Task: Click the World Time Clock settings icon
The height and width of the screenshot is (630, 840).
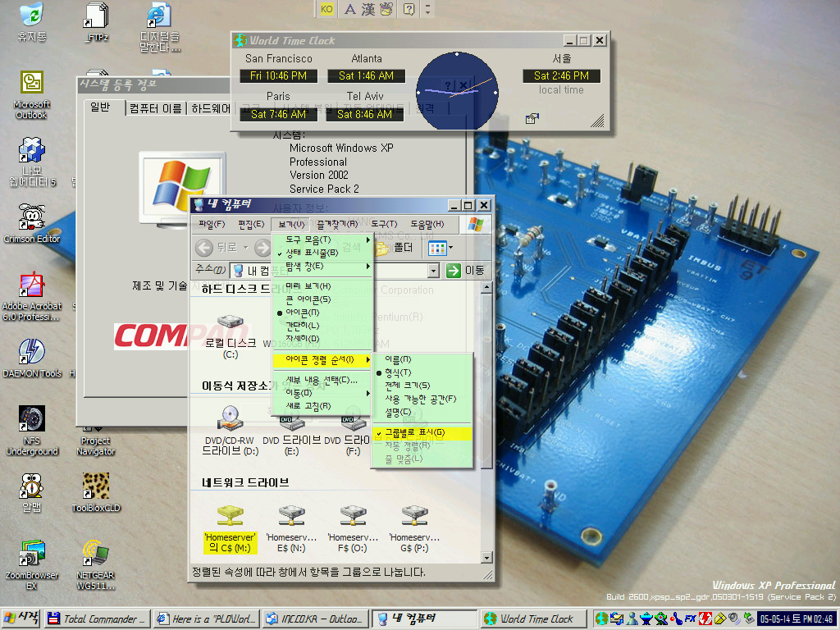Action: [x=532, y=119]
